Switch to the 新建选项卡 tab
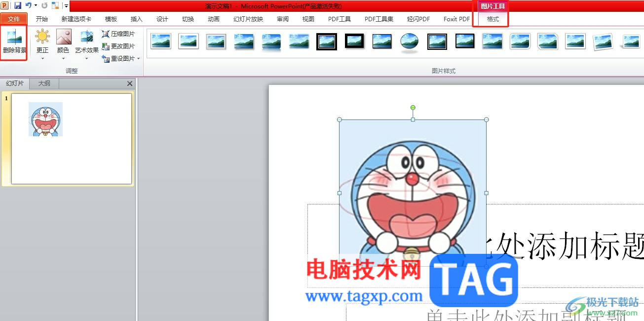 76,19
